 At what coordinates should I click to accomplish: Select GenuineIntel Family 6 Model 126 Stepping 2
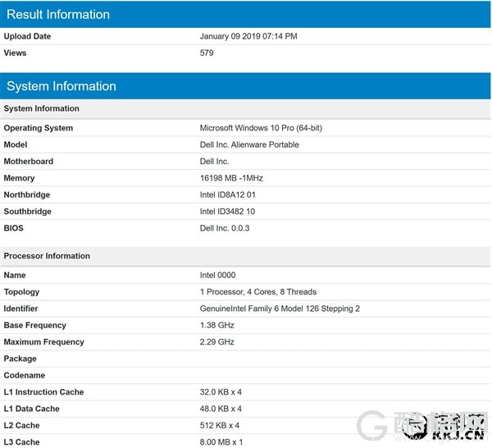click(280, 309)
